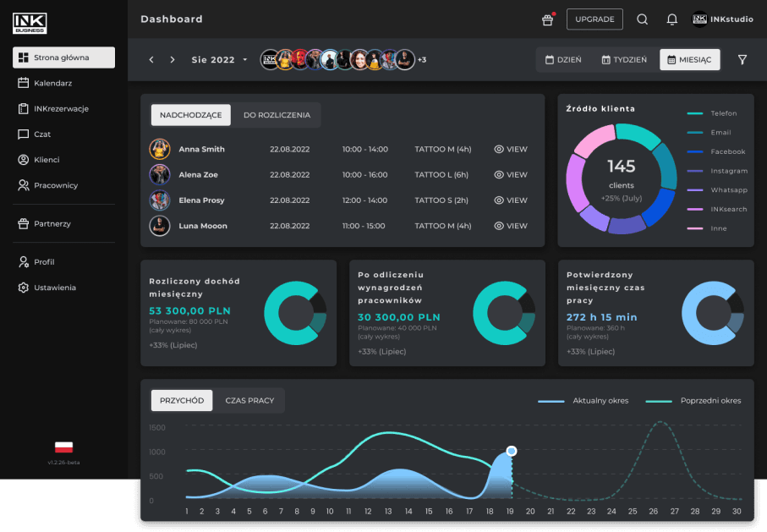Expand the +3 more staff avatars
Screen dimensions: 767x532
422,60
